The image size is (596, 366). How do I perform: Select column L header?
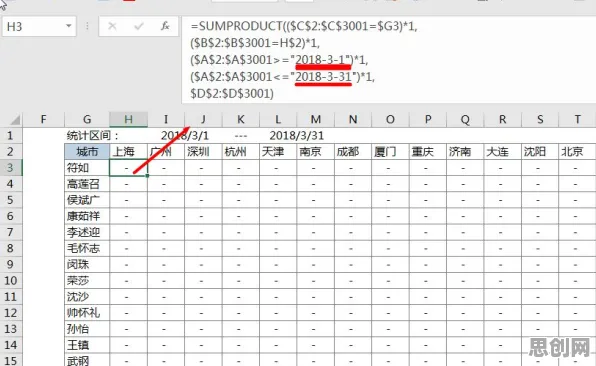pos(278,120)
